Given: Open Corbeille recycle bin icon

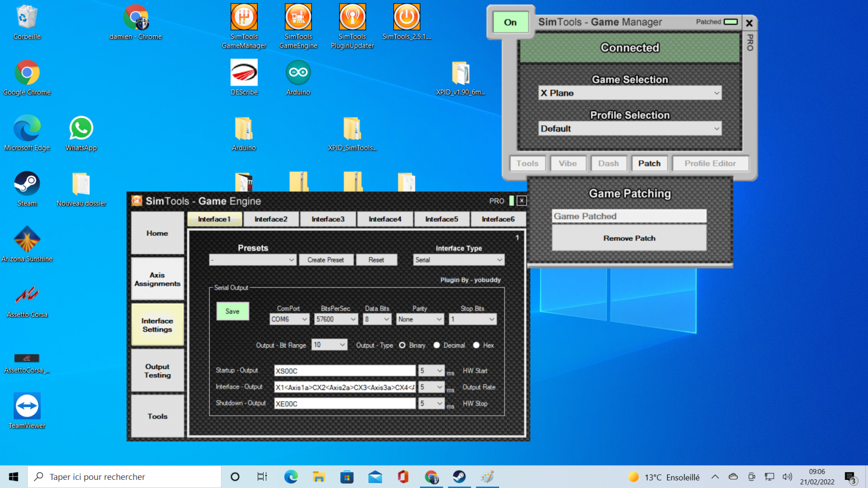Looking at the screenshot, I should coord(27,22).
